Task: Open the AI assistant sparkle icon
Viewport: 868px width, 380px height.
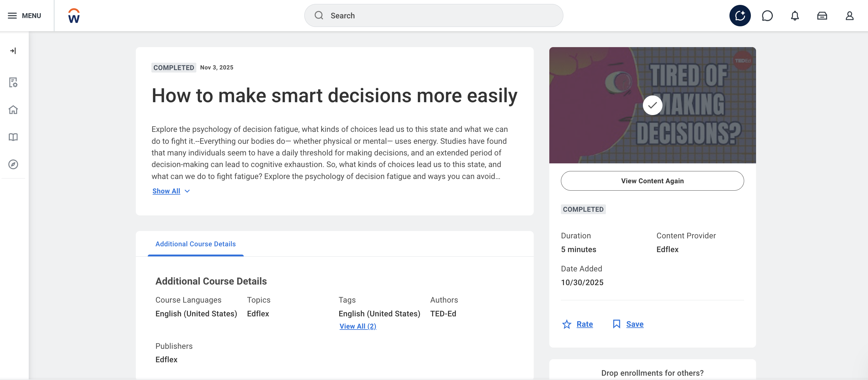Action: (740, 16)
